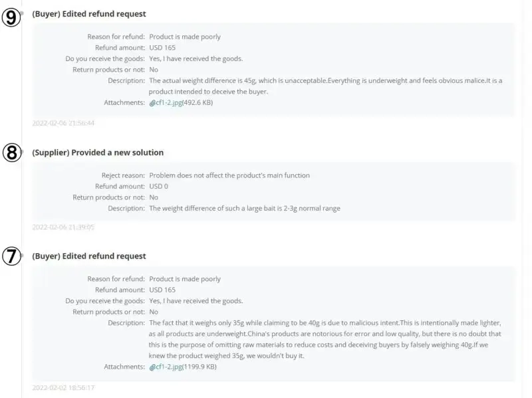This screenshot has height=398, width=532.
Task: Select timeline dot next to Supplier solution heading
Action: tap(23, 152)
